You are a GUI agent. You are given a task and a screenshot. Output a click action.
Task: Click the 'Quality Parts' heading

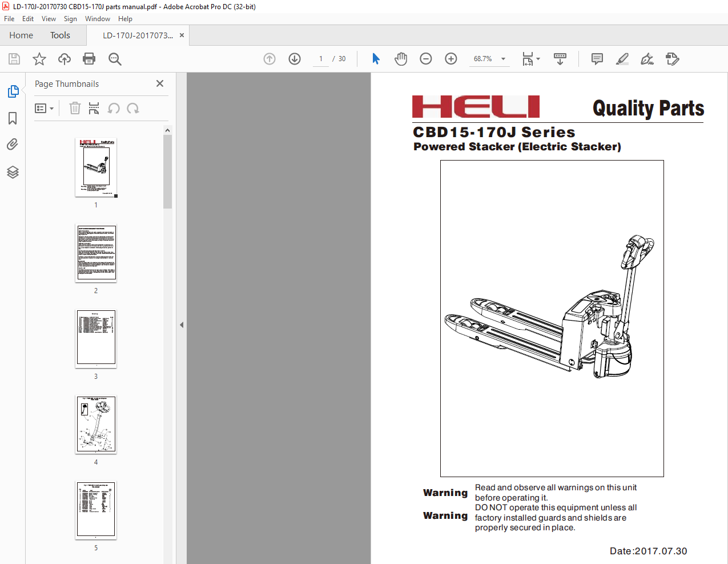point(648,108)
